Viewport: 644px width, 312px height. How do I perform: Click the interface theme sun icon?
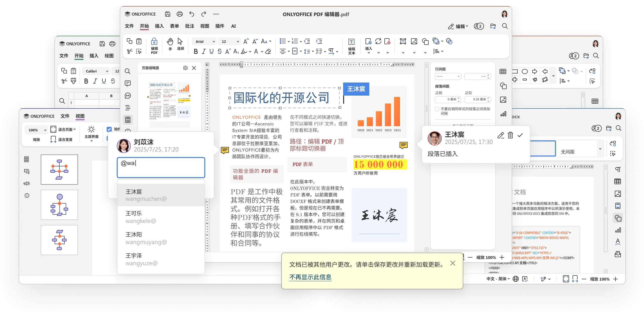click(91, 130)
